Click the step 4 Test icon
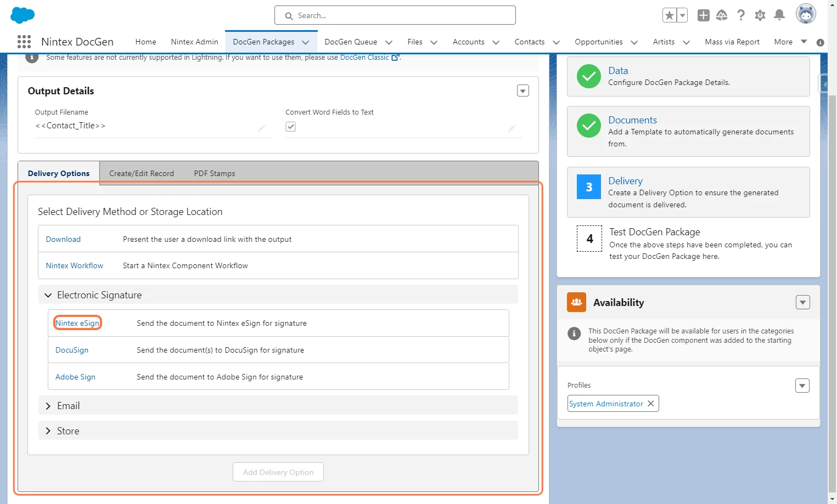 point(589,239)
